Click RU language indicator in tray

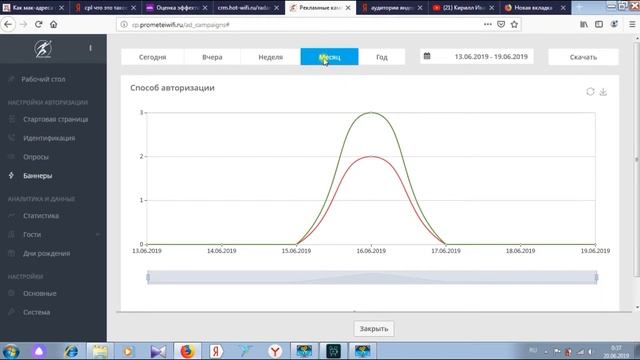point(533,350)
